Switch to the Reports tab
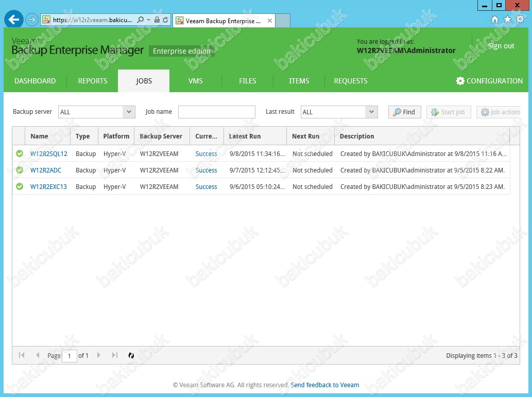This screenshot has width=532, height=397. click(93, 81)
